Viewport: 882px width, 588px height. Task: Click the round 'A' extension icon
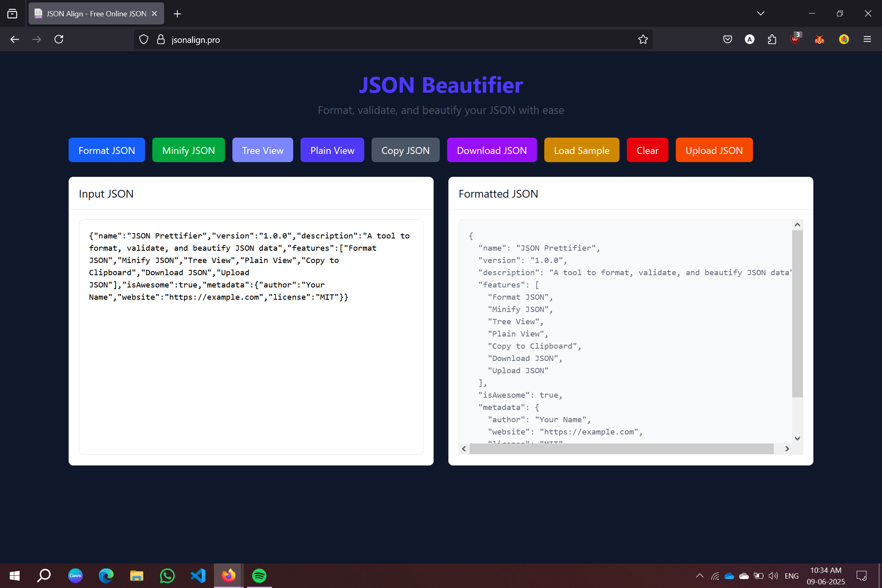tap(750, 40)
